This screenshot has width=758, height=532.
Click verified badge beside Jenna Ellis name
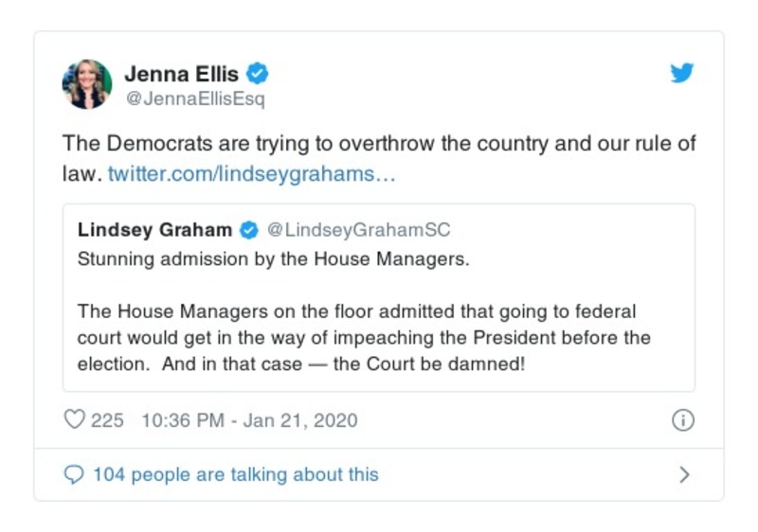point(257,73)
